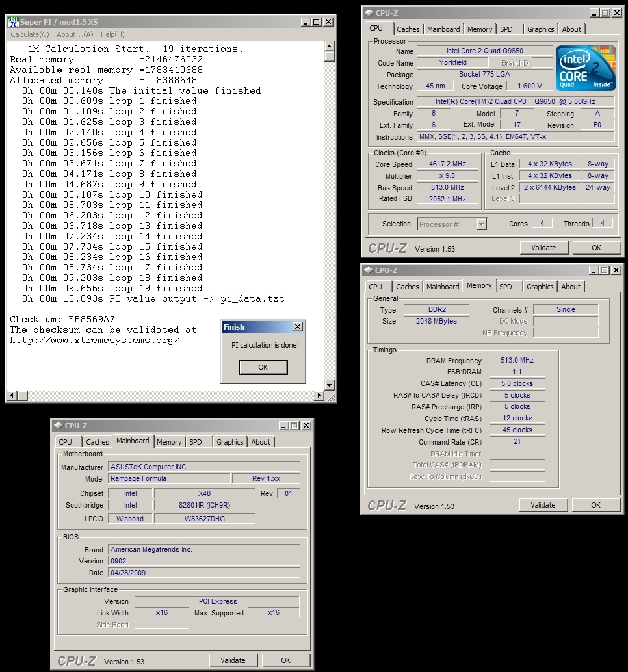Click Validate in the Memory window
The width and height of the screenshot is (628, 672).
click(543, 505)
